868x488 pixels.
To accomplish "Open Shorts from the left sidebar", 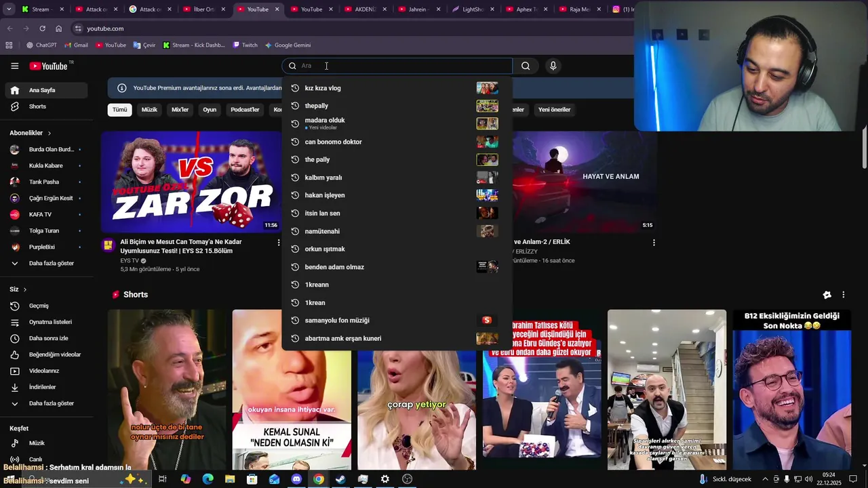I will pyautogui.click(x=45, y=106).
